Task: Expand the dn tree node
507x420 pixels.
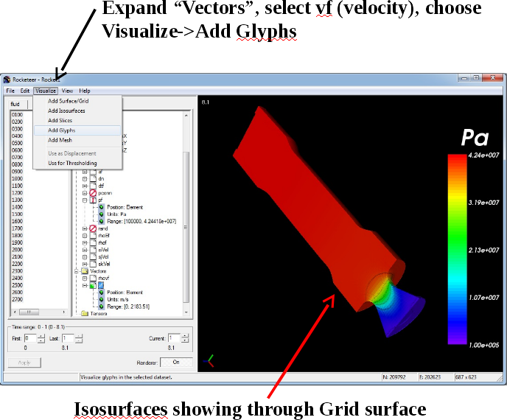Action: 85,179
